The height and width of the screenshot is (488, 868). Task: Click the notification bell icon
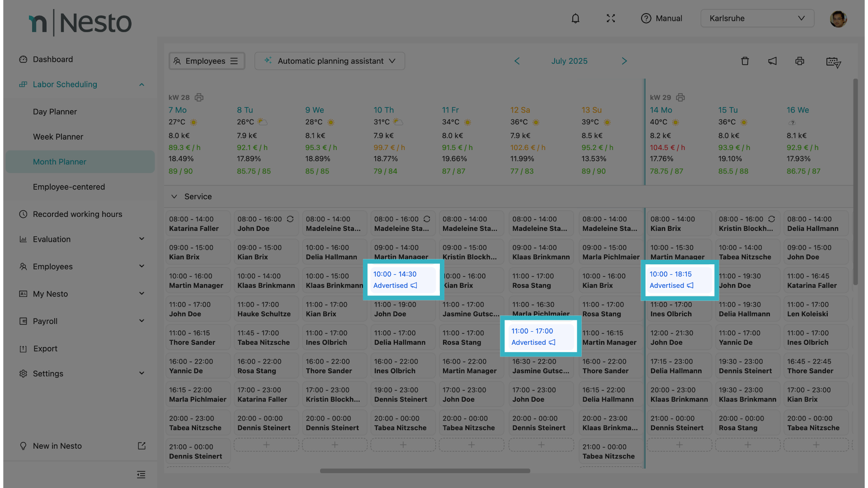coord(575,19)
